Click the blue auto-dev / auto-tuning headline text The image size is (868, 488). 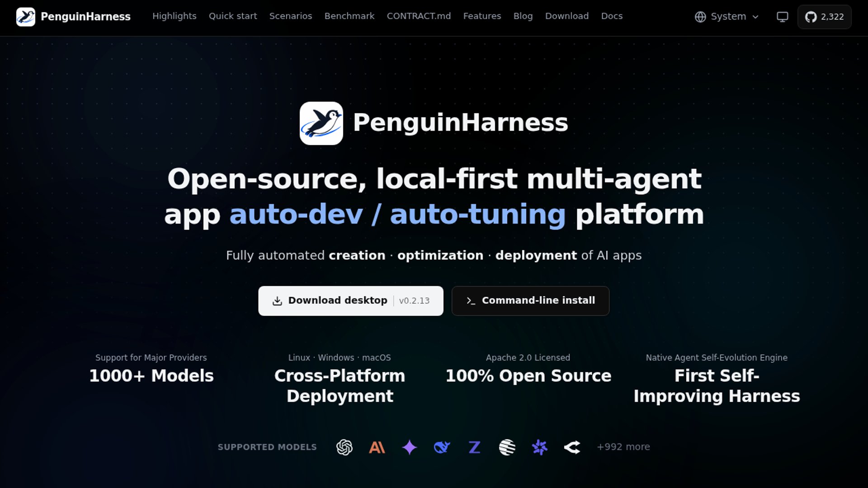[x=397, y=214]
